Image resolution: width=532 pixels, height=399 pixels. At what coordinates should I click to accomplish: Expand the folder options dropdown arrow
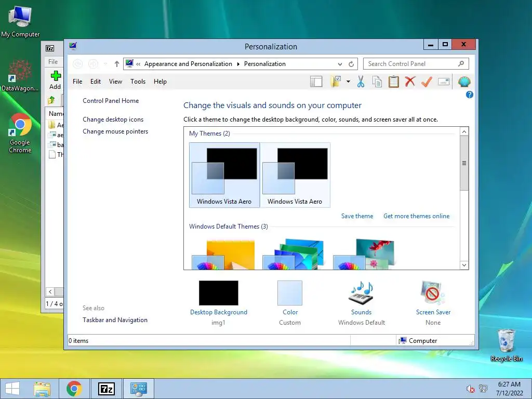click(x=348, y=82)
